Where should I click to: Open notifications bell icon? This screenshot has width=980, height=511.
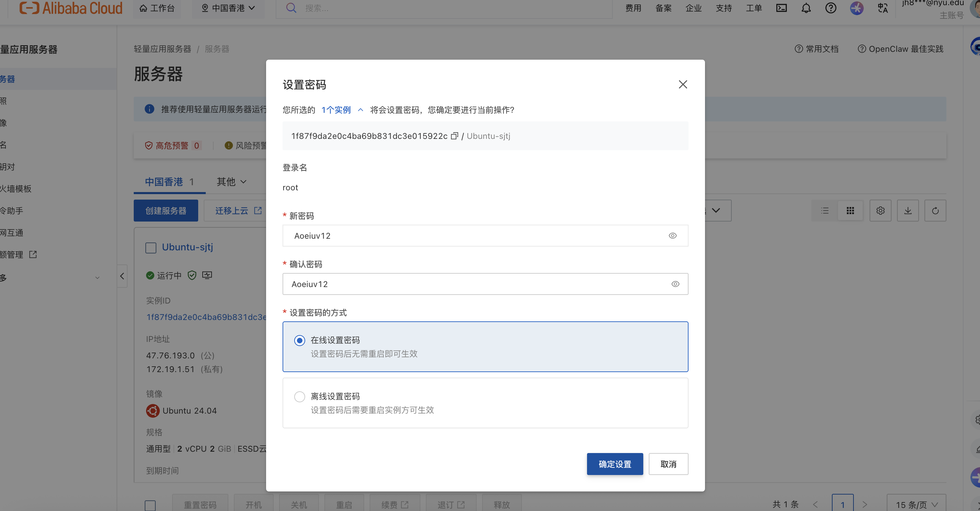point(806,8)
